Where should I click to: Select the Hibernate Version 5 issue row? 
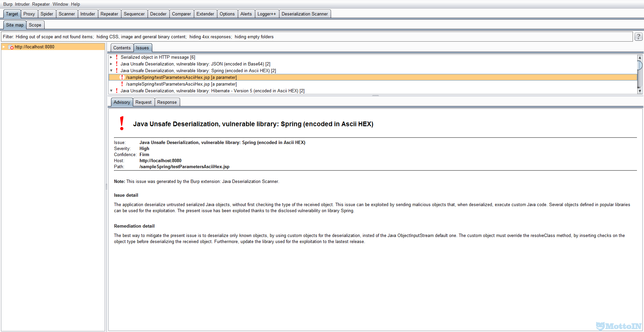(373, 91)
